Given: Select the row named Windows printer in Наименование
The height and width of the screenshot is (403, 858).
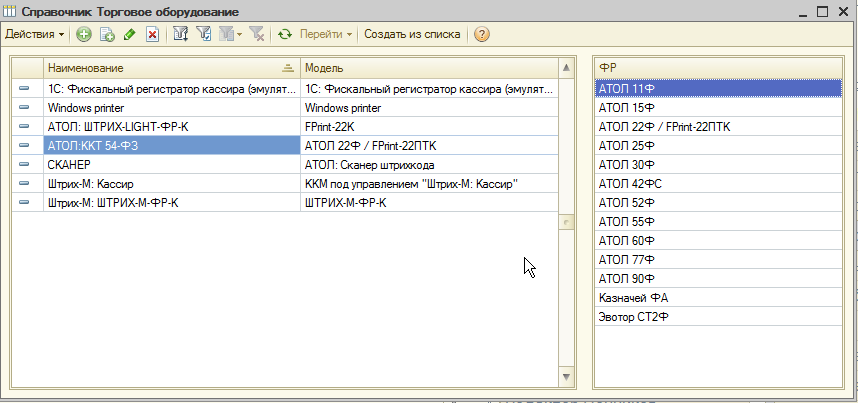Looking at the screenshot, I should [172, 108].
